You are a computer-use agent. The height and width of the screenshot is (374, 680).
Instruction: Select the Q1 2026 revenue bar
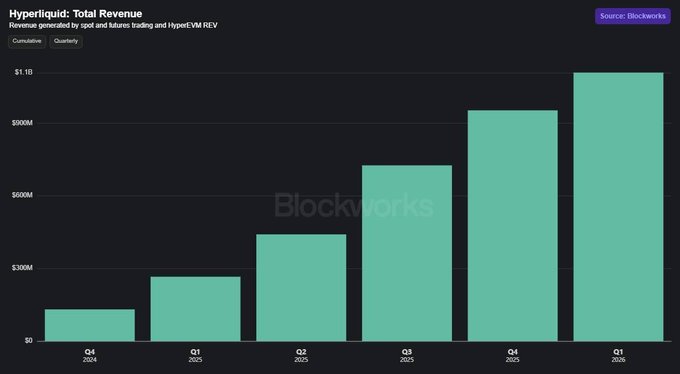click(618, 207)
